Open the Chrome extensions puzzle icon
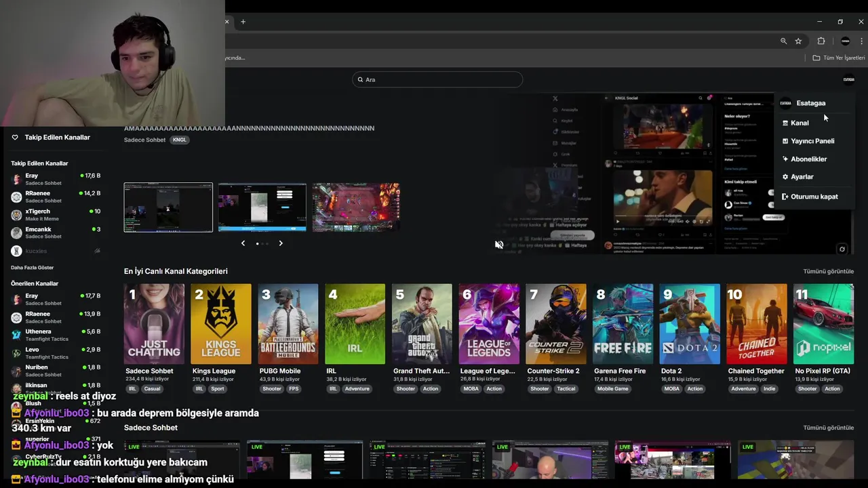 (x=821, y=41)
